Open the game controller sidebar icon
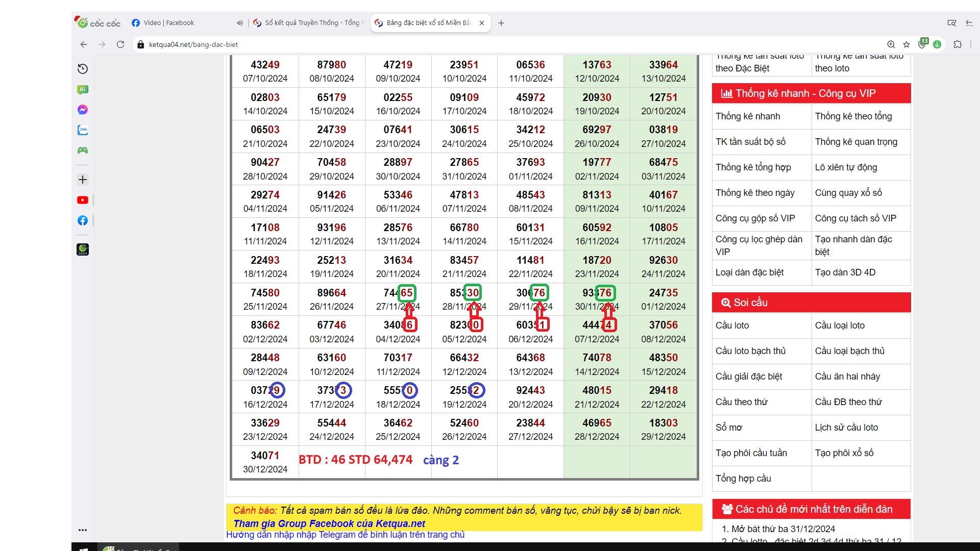 (x=83, y=151)
